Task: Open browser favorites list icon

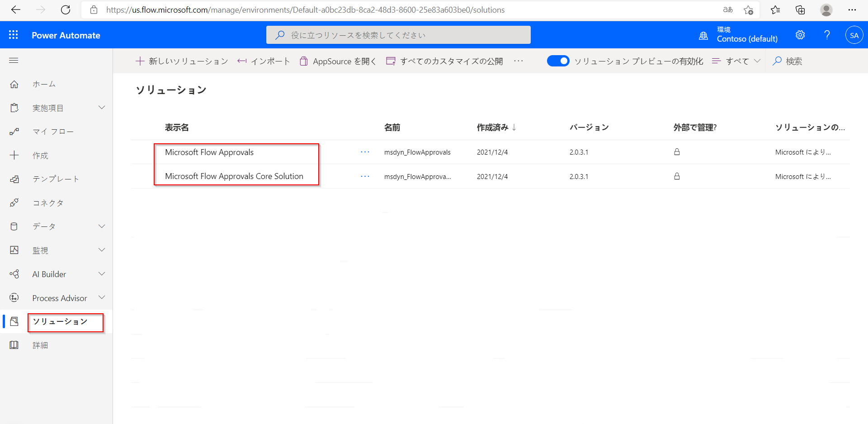Action: pyautogui.click(x=775, y=10)
